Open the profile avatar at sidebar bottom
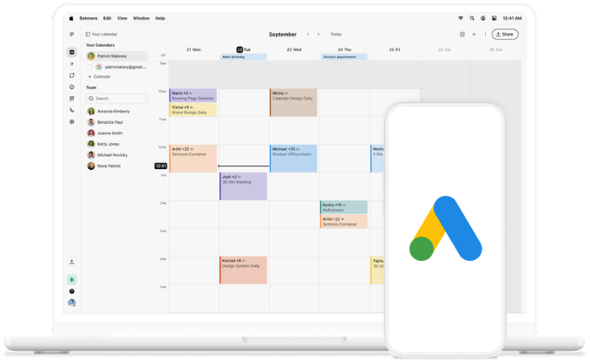Screen dimensions: 590x364 coord(71,302)
